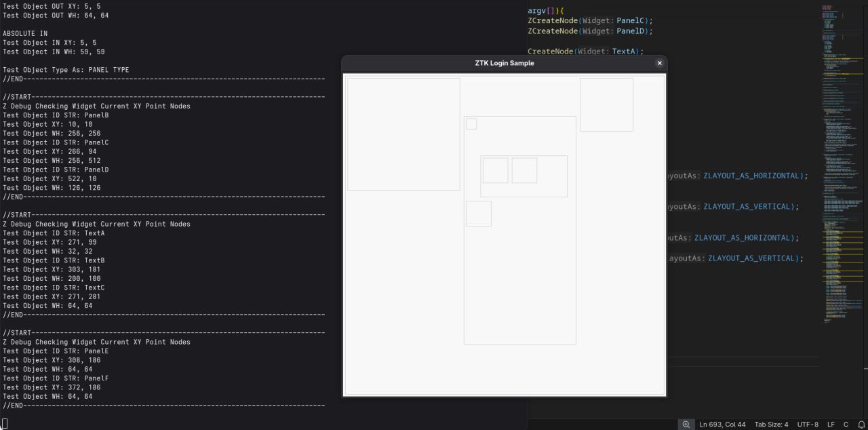868x430 pixels.
Task: Click Ln 693, Col 44 cursor position indicator
Action: 723,425
